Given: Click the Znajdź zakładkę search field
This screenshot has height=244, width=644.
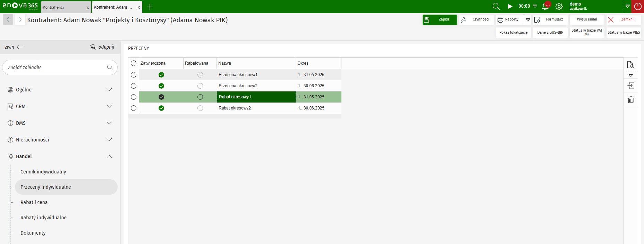Looking at the screenshot, I should click(56, 67).
